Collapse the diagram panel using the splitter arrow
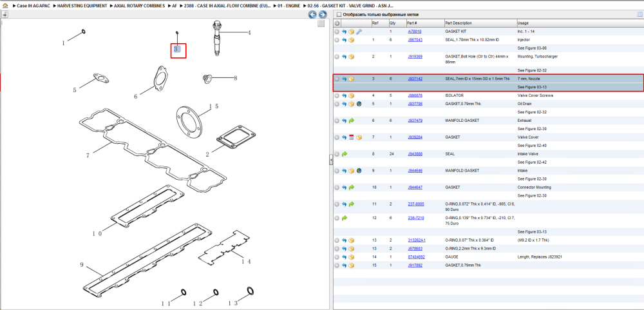Viewport: 644px width, 310px height. 331,160
